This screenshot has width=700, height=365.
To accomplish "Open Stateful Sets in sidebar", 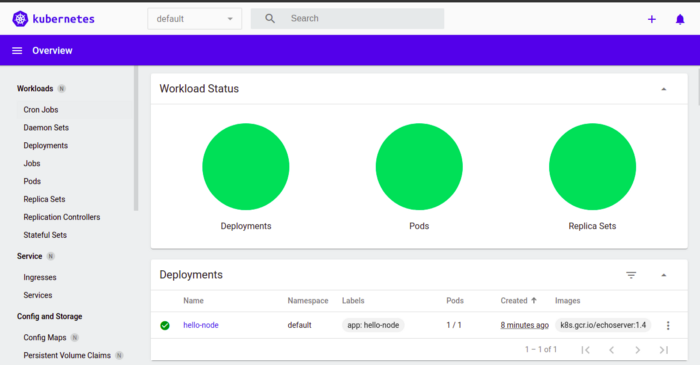I will click(x=45, y=235).
